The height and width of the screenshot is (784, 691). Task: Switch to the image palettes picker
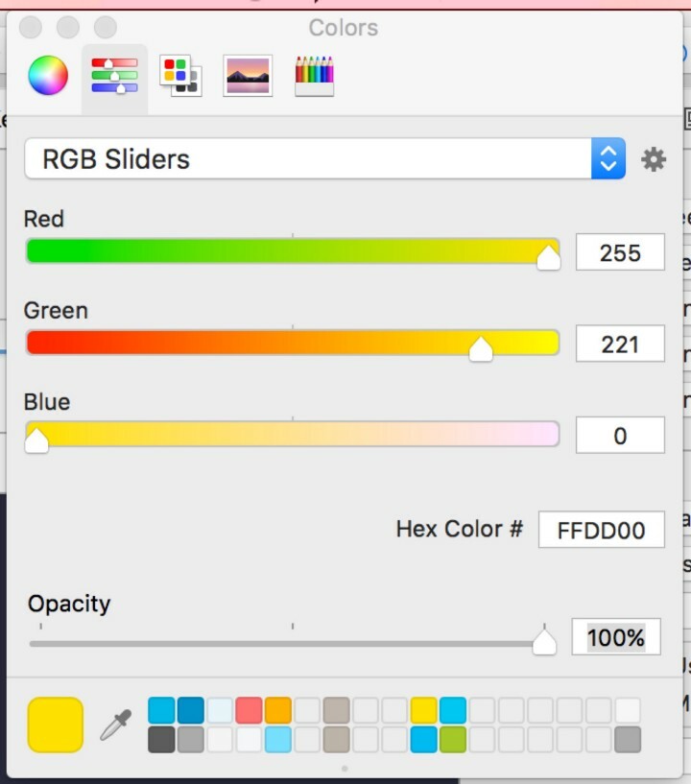(248, 76)
